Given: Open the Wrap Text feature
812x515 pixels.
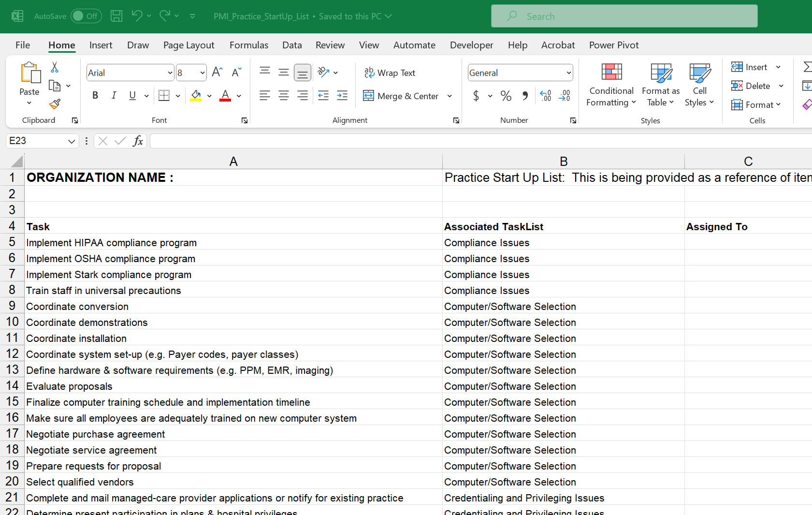Looking at the screenshot, I should (391, 73).
